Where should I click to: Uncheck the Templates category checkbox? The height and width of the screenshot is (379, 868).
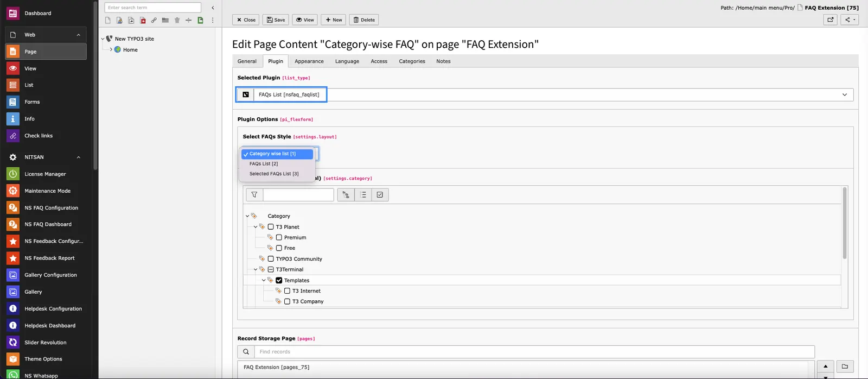(279, 280)
